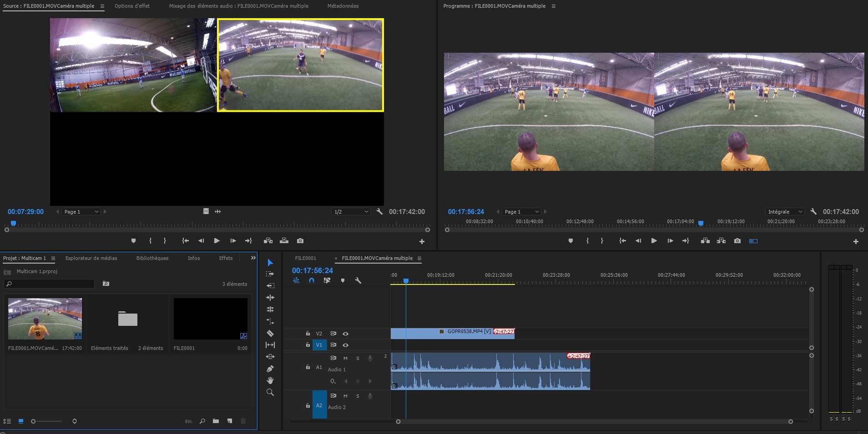Click the Export Frame camera icon in the Program monitor
The image size is (868, 434).
(737, 241)
